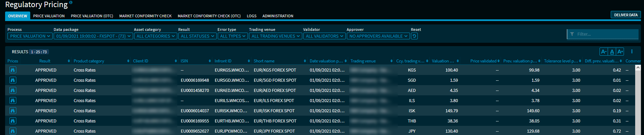
Task: Select the ISIN cell EU0006014037
Action: point(195,111)
